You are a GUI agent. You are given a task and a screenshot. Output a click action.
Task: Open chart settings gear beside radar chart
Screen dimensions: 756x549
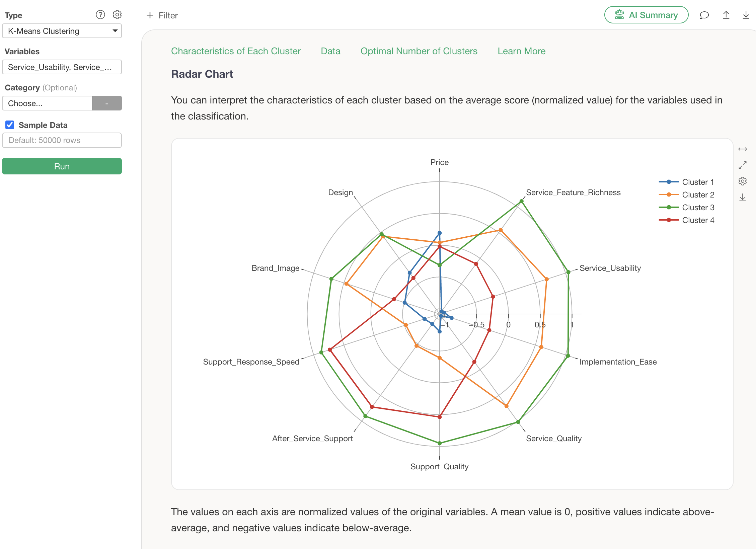coord(742,181)
